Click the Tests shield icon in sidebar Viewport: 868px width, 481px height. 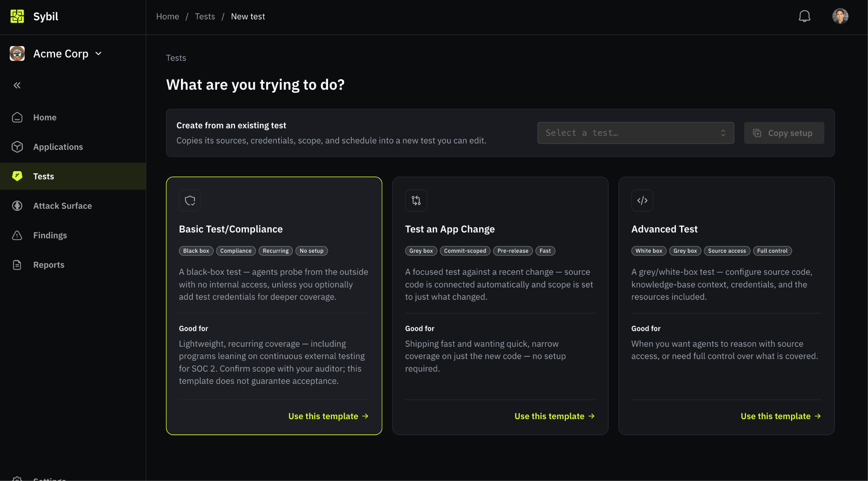[17, 176]
